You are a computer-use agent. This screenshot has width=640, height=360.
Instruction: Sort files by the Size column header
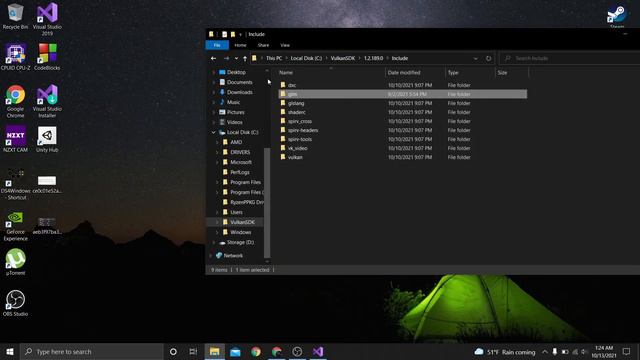point(512,72)
